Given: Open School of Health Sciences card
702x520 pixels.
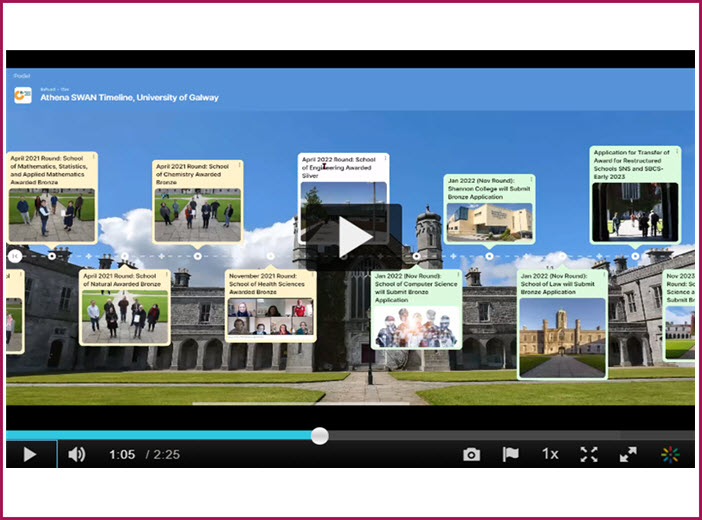Looking at the screenshot, I should (x=270, y=306).
